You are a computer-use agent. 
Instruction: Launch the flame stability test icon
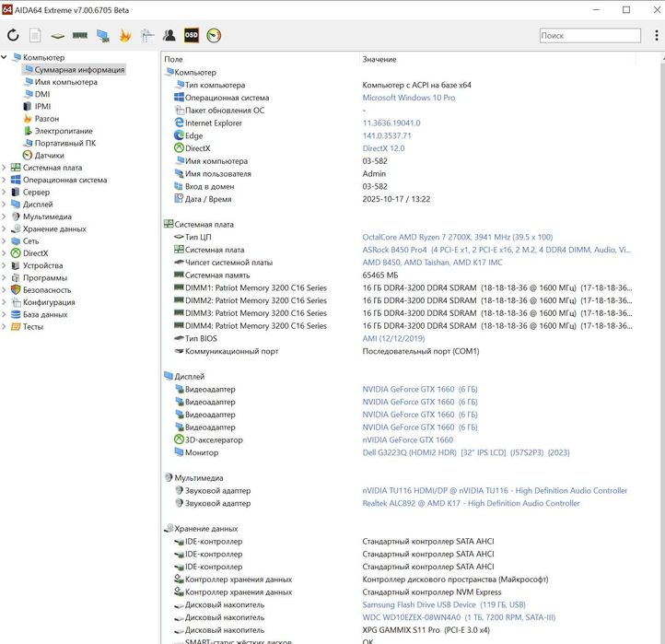coord(125,35)
